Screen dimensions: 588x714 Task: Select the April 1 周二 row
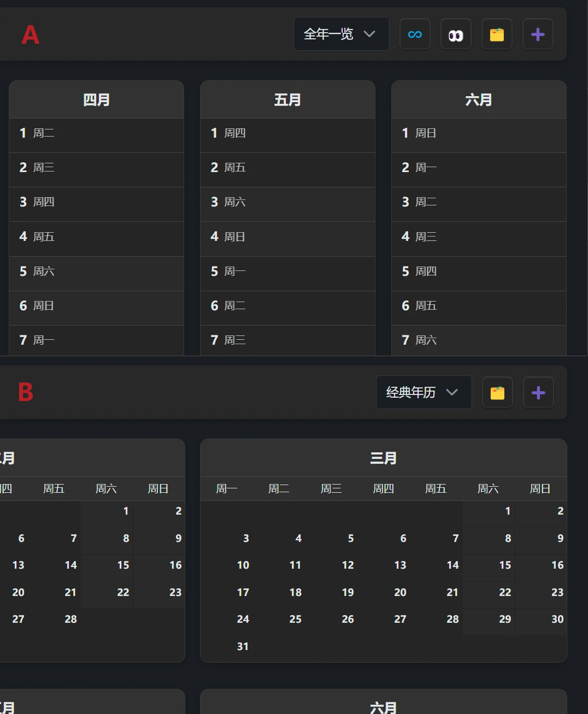coord(96,133)
